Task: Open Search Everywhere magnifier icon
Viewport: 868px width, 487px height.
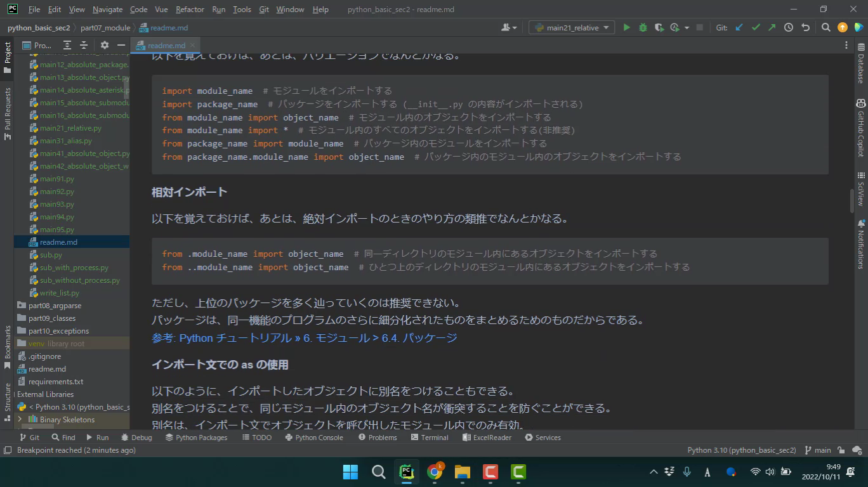Action: pyautogui.click(x=825, y=27)
